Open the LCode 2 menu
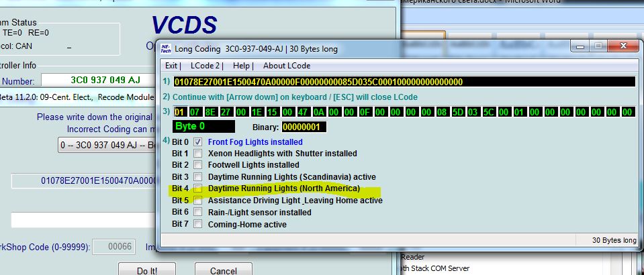The height and width of the screenshot is (275, 644). click(x=205, y=66)
